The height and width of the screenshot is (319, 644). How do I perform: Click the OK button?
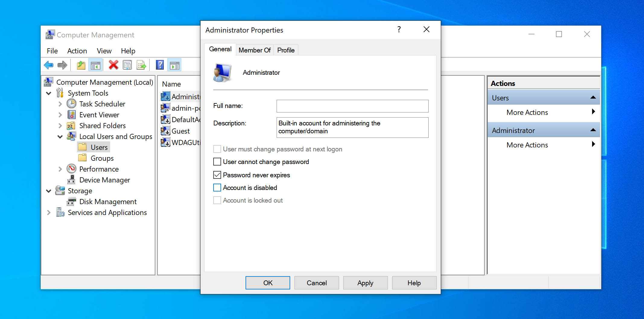(268, 283)
